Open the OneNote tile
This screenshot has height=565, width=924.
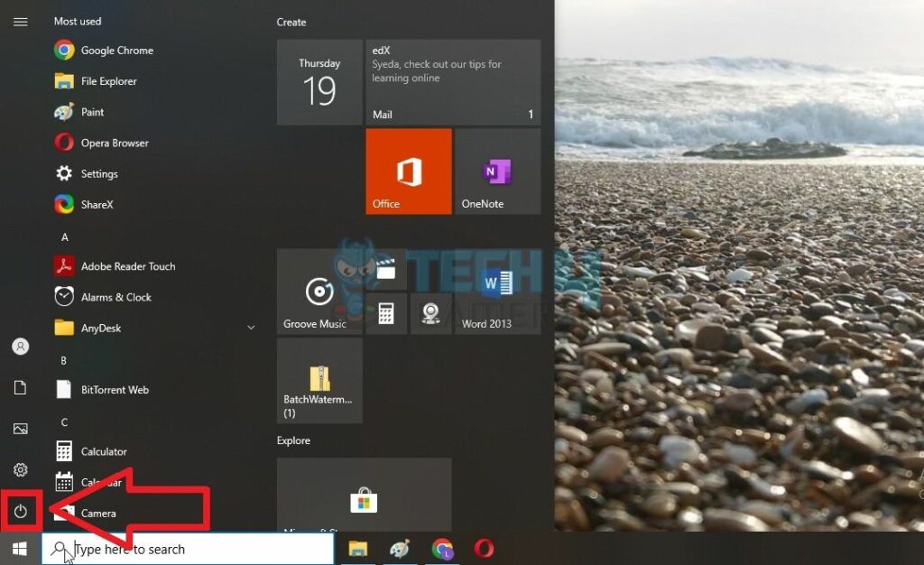[497, 171]
